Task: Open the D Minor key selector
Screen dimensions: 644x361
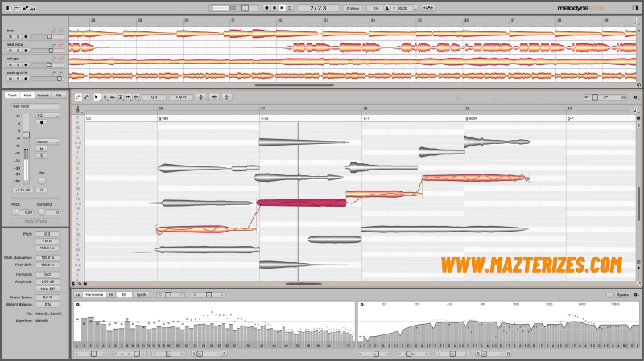Action: point(353,8)
